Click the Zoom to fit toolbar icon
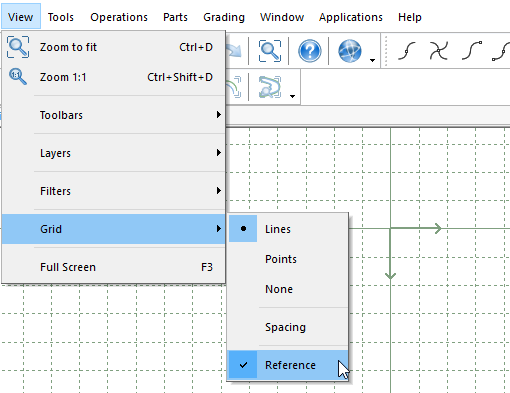The image size is (510, 393). coord(270,51)
